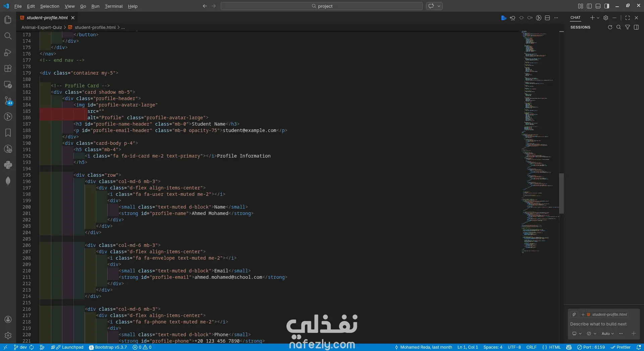The image size is (644, 351).
Task: Click Prettier in status bar
Action: click(621, 347)
